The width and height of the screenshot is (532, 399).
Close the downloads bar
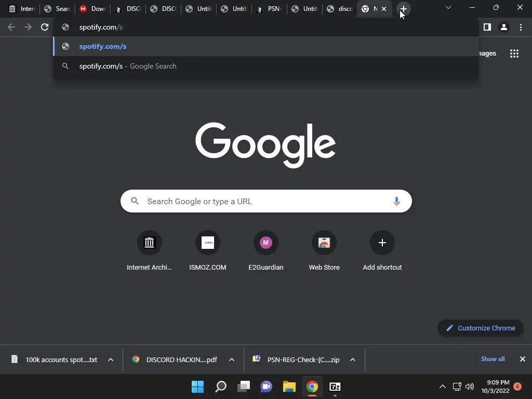coord(523,359)
